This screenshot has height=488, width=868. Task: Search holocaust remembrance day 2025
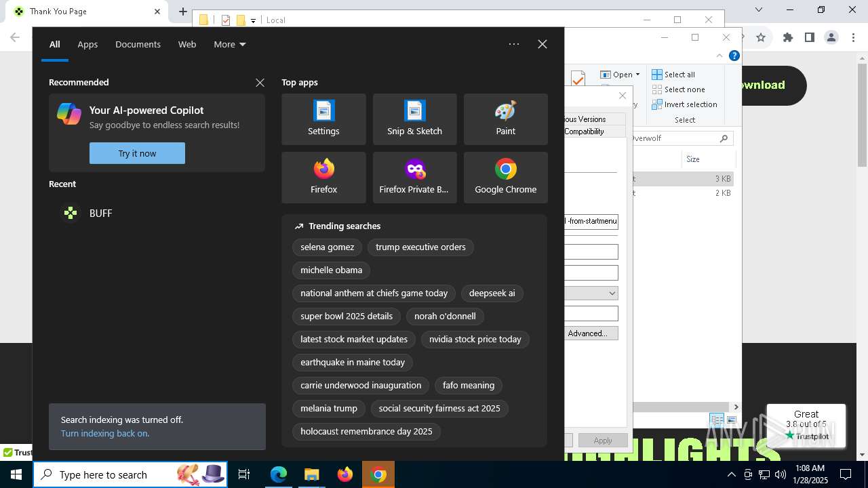(366, 432)
